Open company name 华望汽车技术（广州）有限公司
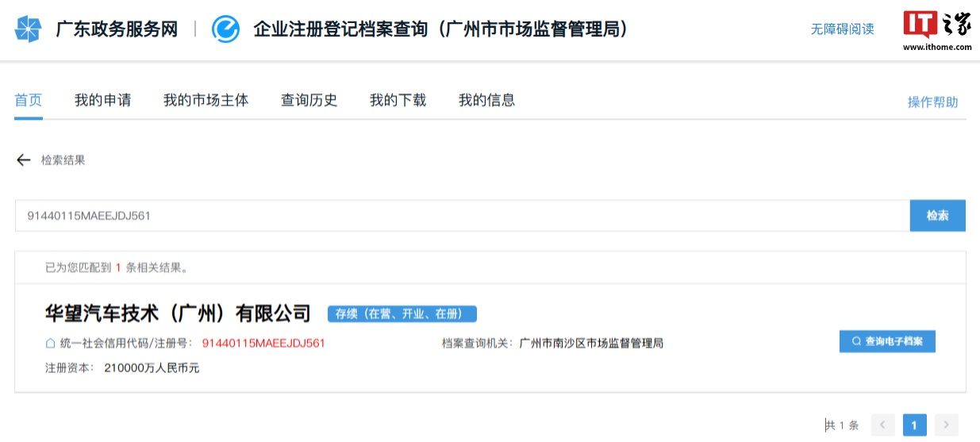The height and width of the screenshot is (442, 980). click(x=178, y=313)
